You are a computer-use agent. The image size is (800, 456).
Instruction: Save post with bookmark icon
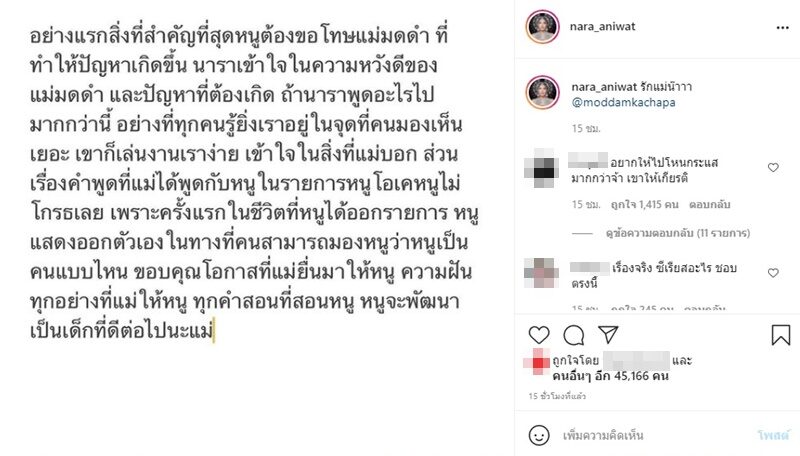pyautogui.click(x=781, y=335)
